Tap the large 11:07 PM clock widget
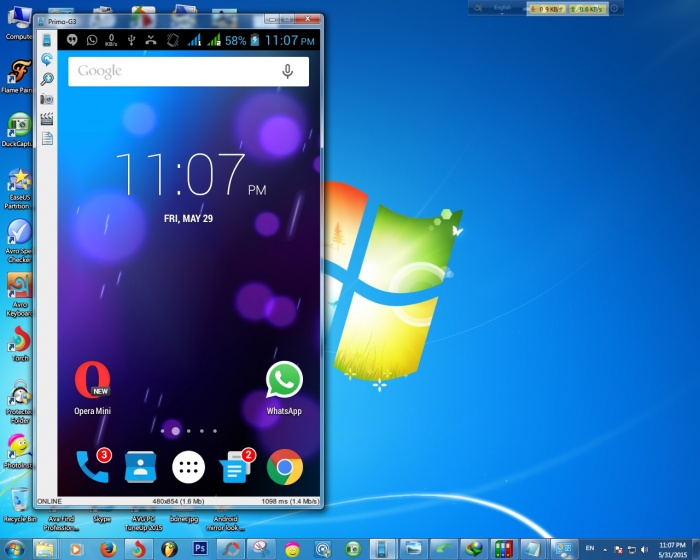This screenshot has width=700, height=560. 191,175
